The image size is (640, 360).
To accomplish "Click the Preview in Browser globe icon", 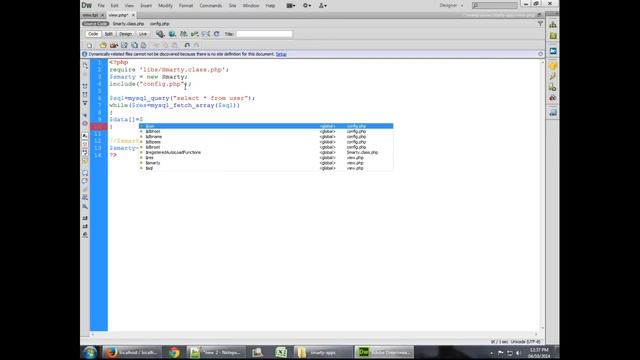I will pyautogui.click(x=172, y=34).
